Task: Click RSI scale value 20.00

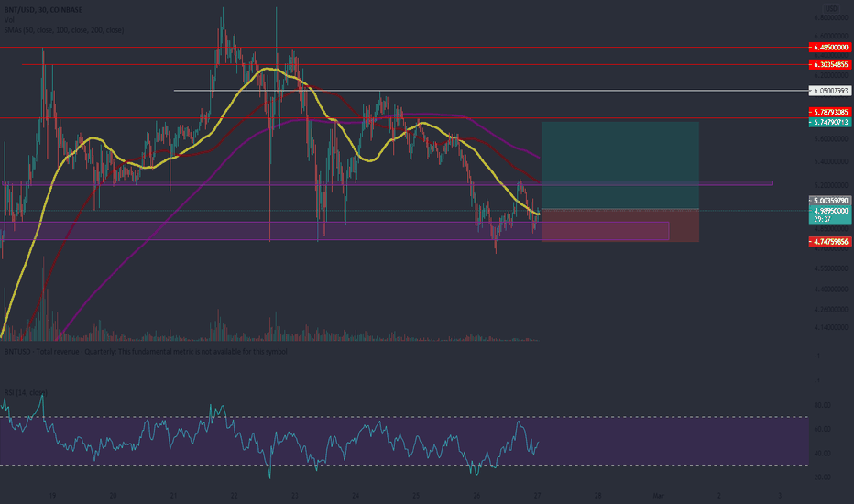Action: [x=822, y=477]
